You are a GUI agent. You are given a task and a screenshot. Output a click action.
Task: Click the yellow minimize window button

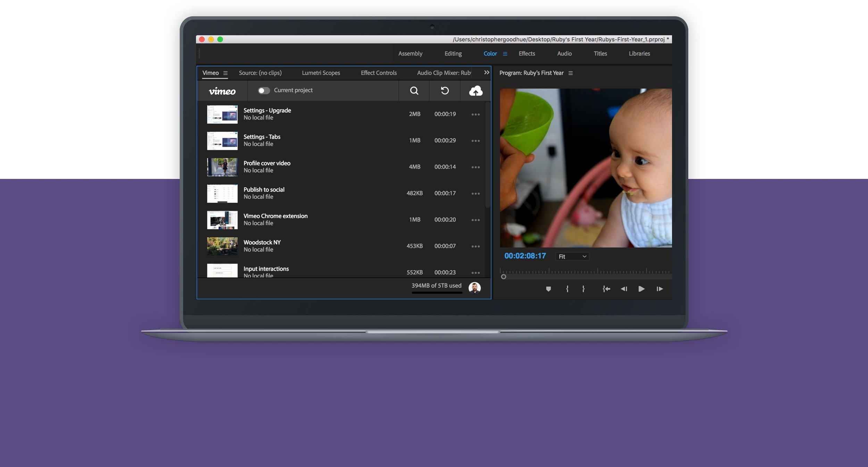click(211, 40)
